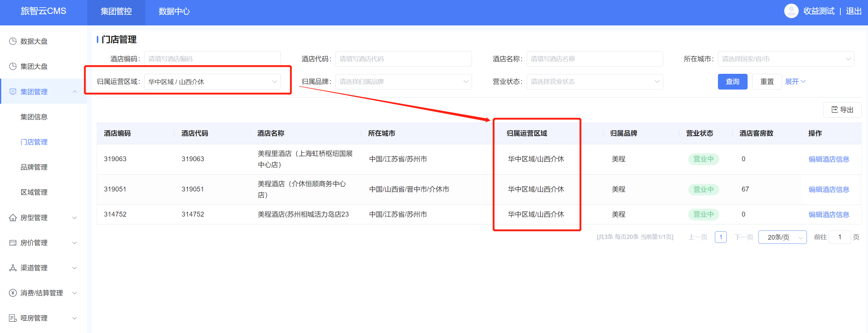Select page 1 in pagination
868x333 pixels.
720,237
